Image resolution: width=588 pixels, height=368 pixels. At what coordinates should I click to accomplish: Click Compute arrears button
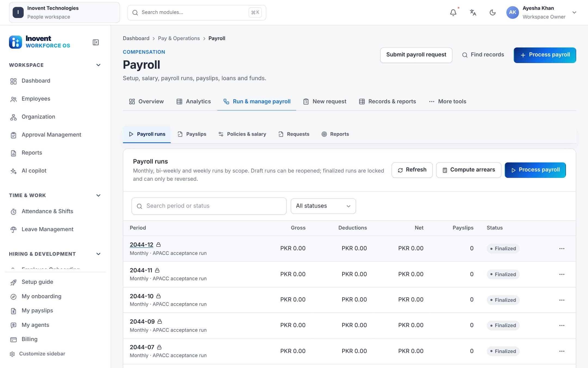(468, 170)
